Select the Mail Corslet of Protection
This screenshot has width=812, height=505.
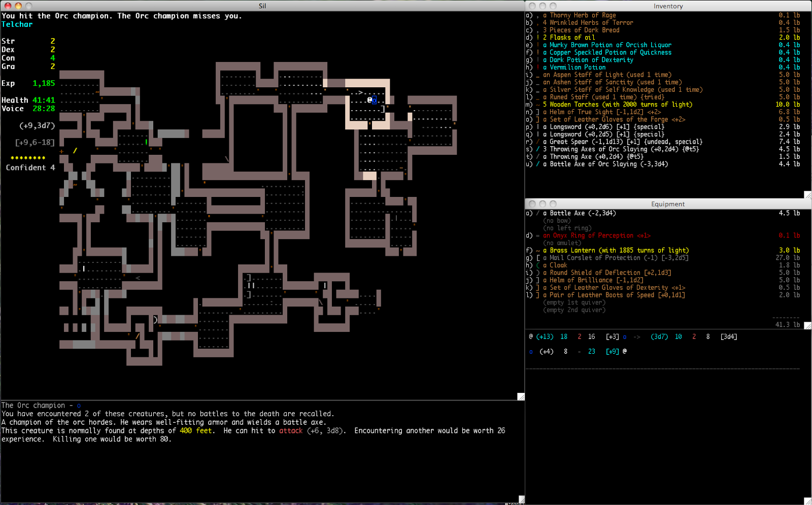coord(663,258)
